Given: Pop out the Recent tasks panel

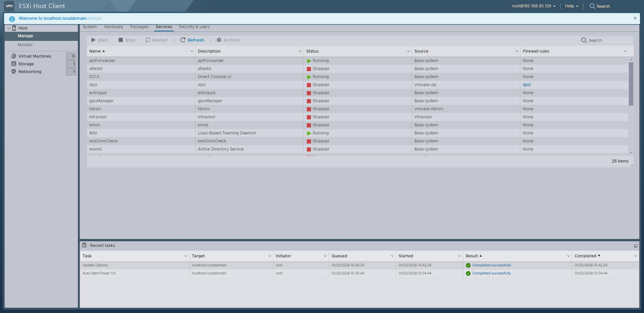Looking at the screenshot, I should pyautogui.click(x=636, y=246).
